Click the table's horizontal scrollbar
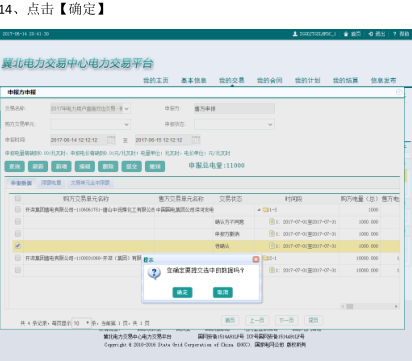Viewport: 412px width, 361px height. (x=370, y=306)
